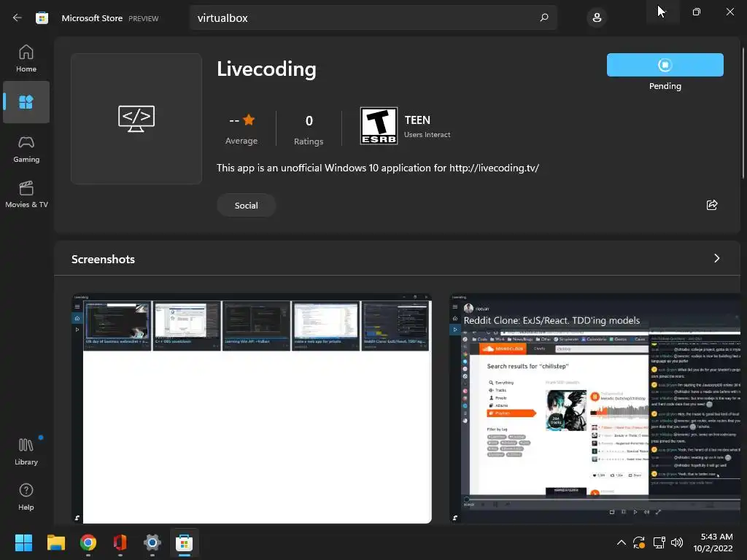Screen dimensions: 747x560
Task: Click the app description text
Action: (378, 168)
